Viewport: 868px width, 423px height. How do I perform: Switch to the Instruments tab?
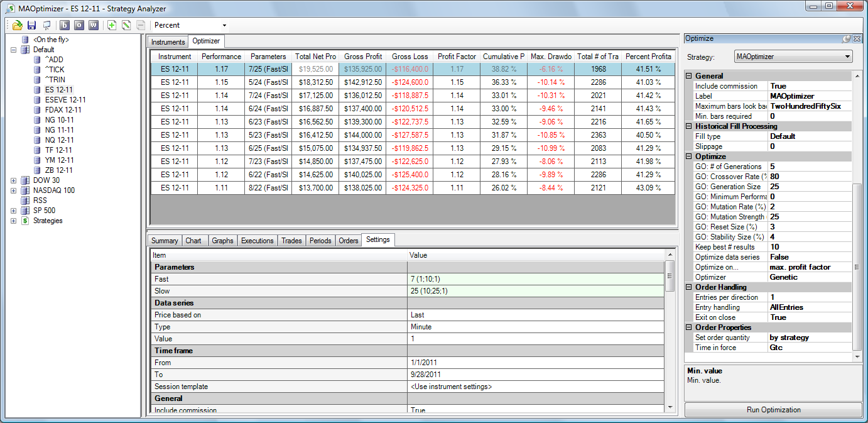[168, 42]
